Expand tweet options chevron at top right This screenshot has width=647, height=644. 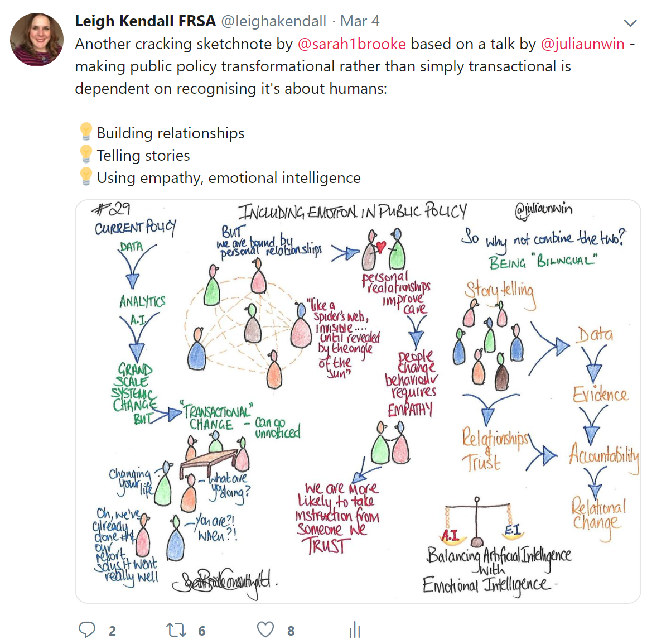[630, 23]
